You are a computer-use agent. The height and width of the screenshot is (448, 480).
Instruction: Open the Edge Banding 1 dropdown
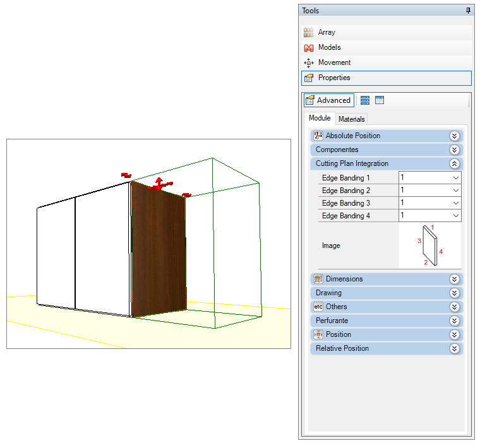pos(455,178)
